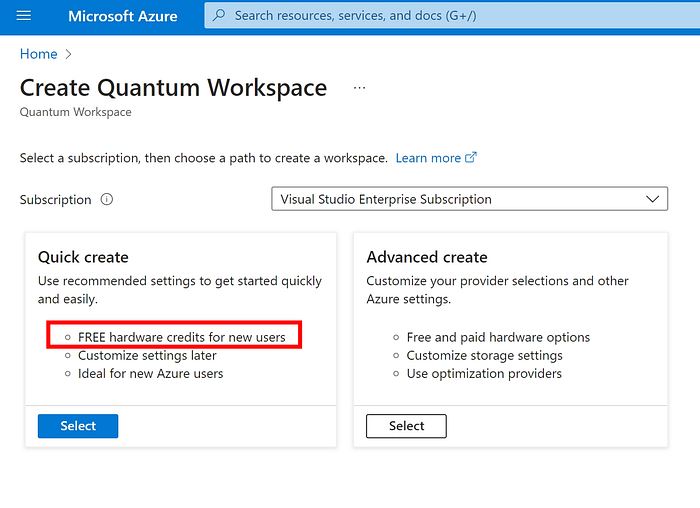700x508 pixels.
Task: Select the Advanced create option
Action: (x=406, y=426)
